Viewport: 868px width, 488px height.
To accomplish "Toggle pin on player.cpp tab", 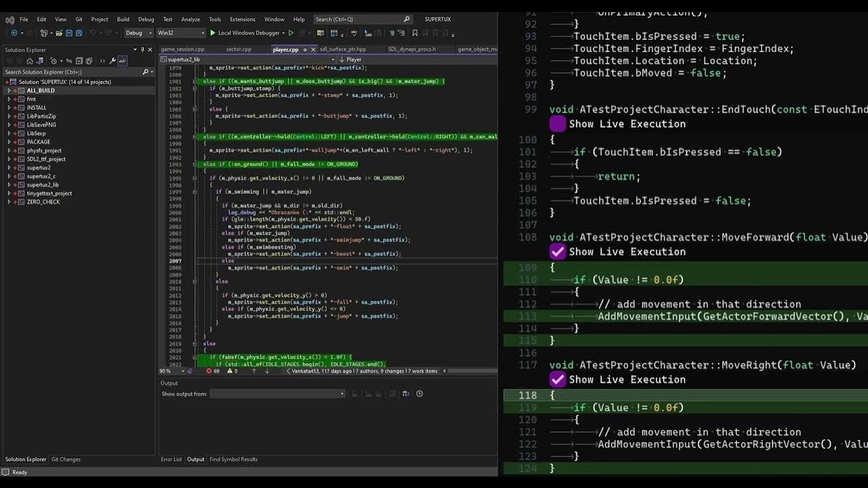I will 305,49.
